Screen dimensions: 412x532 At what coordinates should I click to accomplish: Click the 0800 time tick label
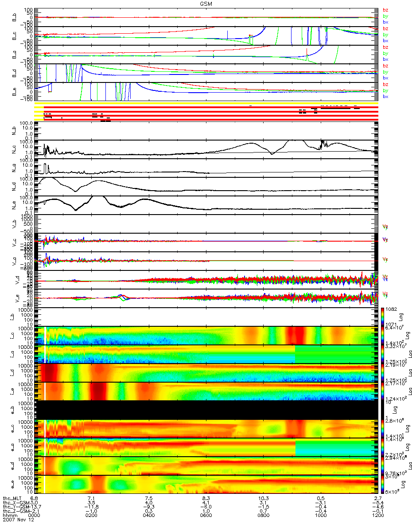coord(264,516)
